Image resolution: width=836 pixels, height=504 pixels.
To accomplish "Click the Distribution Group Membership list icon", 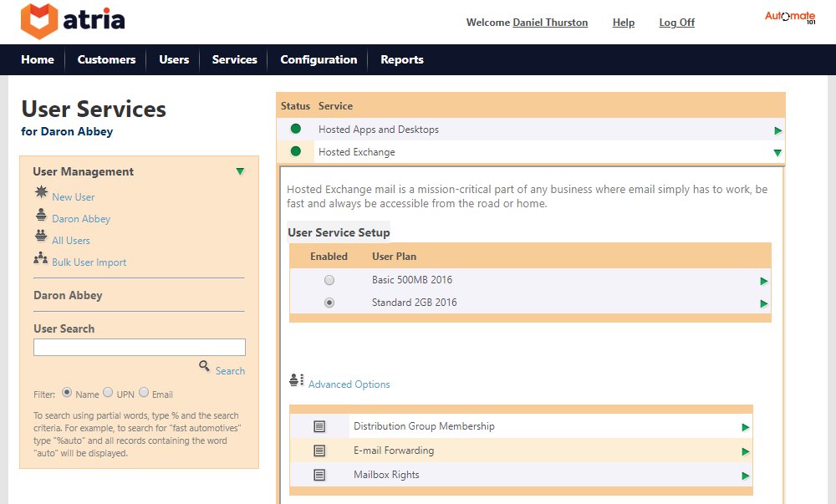I will click(x=319, y=427).
